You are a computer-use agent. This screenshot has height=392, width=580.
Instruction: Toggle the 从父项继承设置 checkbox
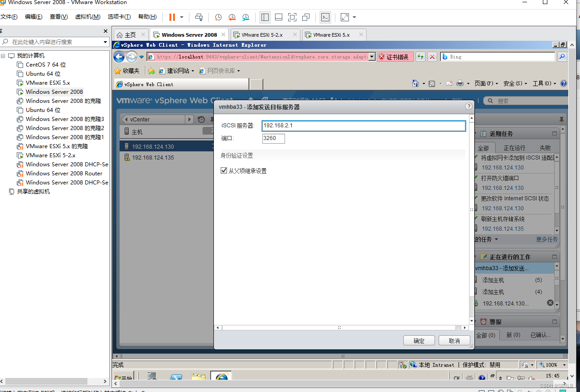(223, 171)
